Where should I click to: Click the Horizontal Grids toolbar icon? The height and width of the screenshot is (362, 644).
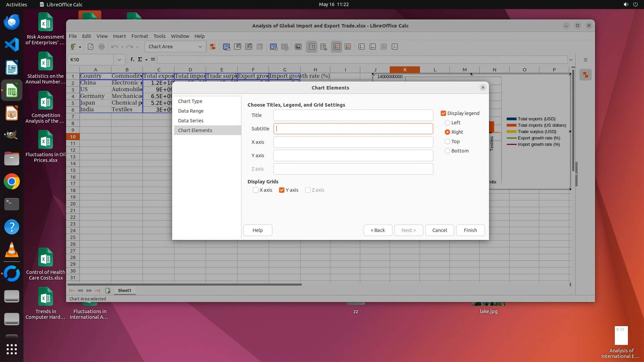click(x=337, y=47)
